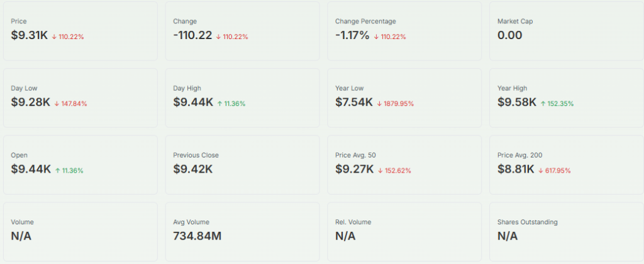Click the red down arrow in the Price card
The image size is (644, 264).
(x=55, y=37)
